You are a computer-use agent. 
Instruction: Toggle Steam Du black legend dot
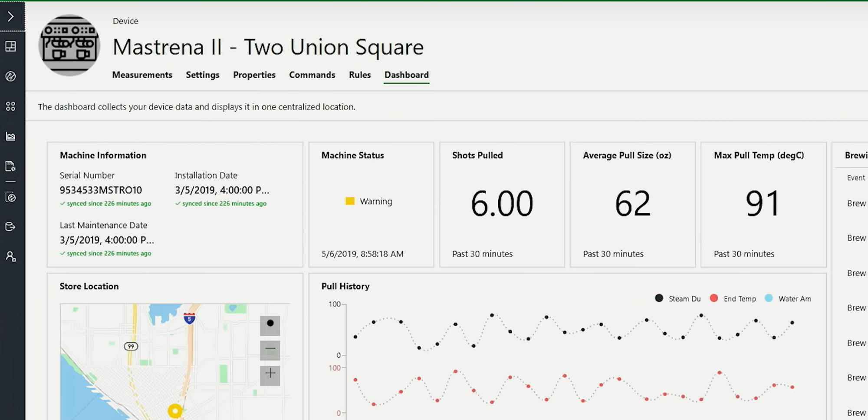pyautogui.click(x=659, y=298)
